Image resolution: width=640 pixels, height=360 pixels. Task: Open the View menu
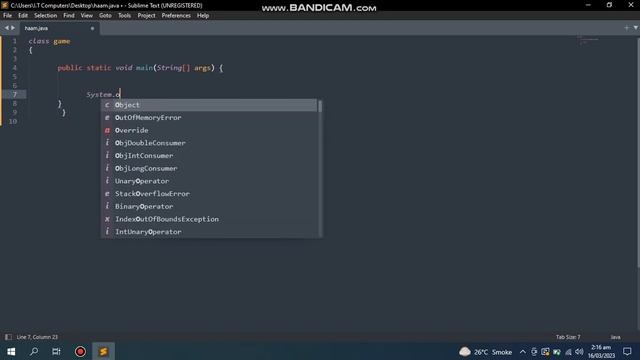[87, 16]
